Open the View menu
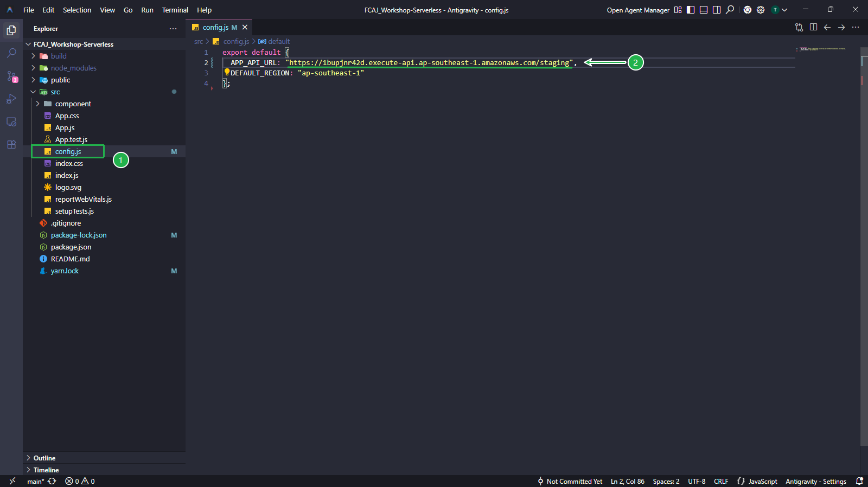The image size is (868, 487). [107, 10]
